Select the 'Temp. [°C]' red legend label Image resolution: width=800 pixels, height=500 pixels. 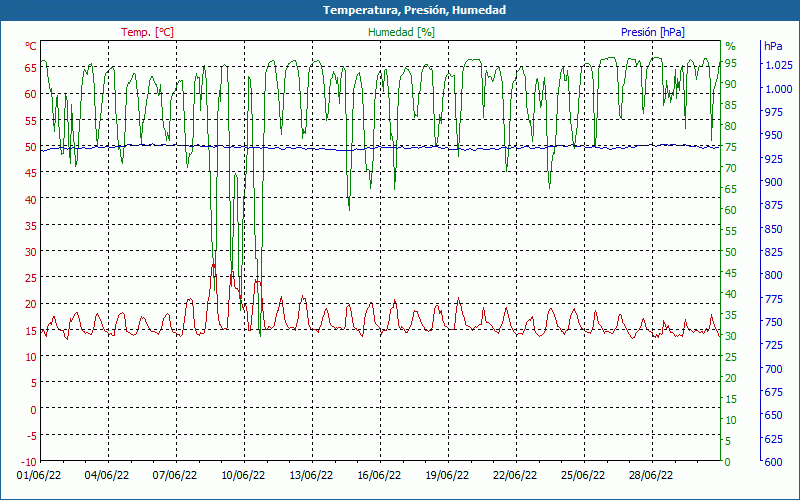tap(147, 32)
